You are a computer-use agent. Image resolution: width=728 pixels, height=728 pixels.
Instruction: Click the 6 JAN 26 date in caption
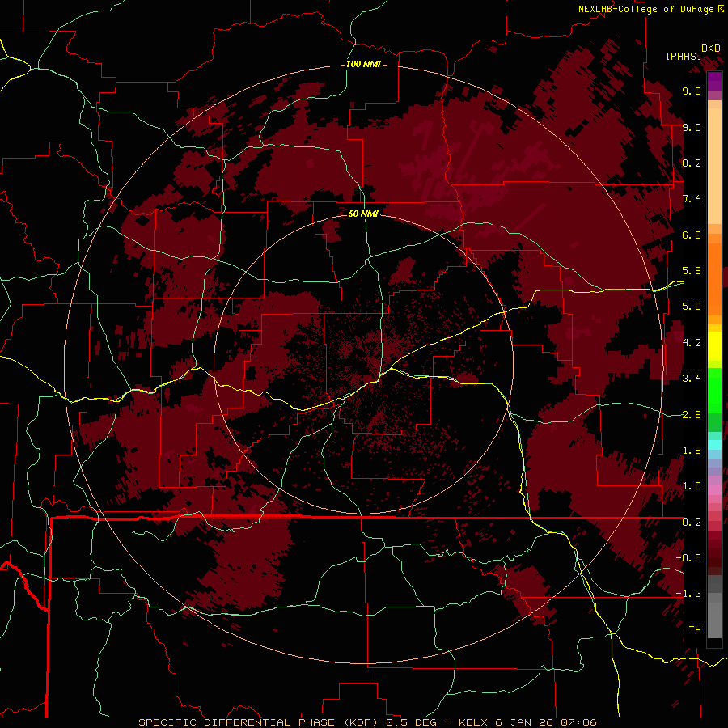point(524,722)
